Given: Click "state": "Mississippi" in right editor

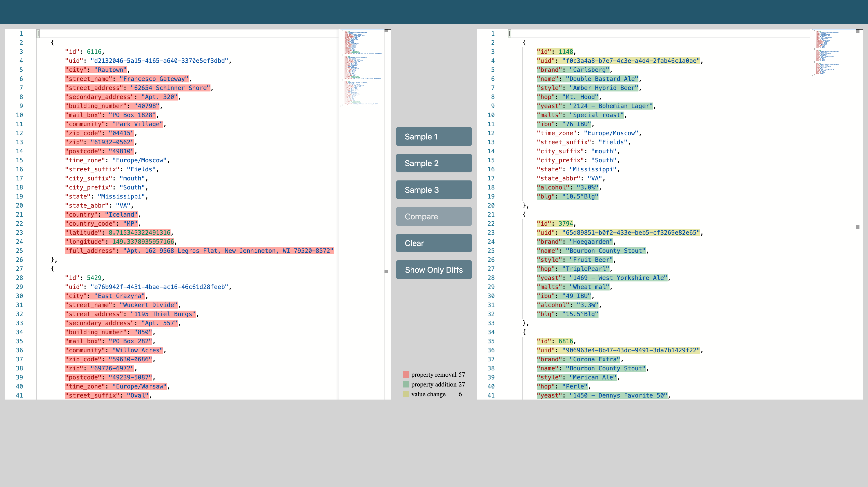Looking at the screenshot, I should [577, 169].
